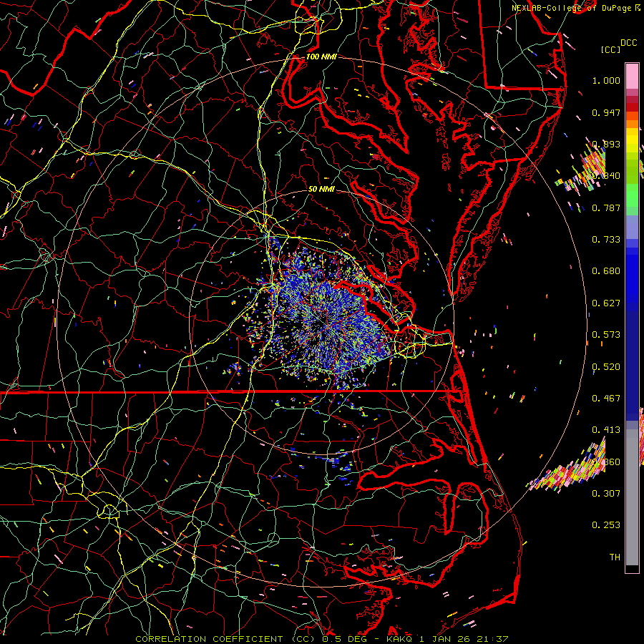Click the 0.573 value on the color scale
Viewport: 644px width, 644px height.
click(606, 335)
